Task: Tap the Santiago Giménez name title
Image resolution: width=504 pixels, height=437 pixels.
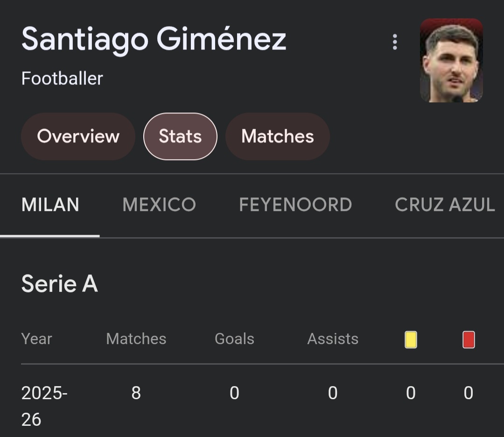Action: click(x=154, y=39)
